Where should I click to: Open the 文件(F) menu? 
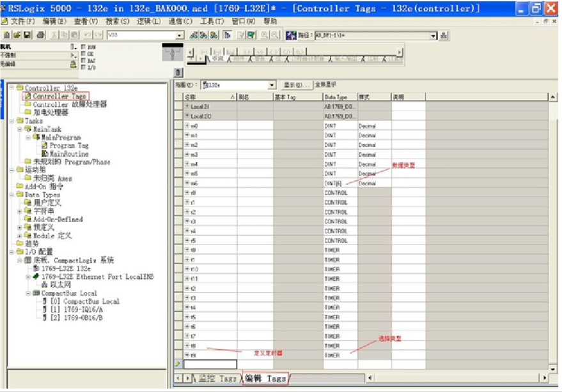tap(22, 21)
